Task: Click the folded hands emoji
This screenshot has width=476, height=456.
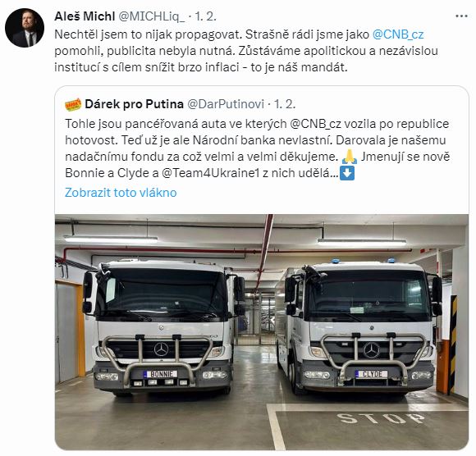Action: click(349, 157)
